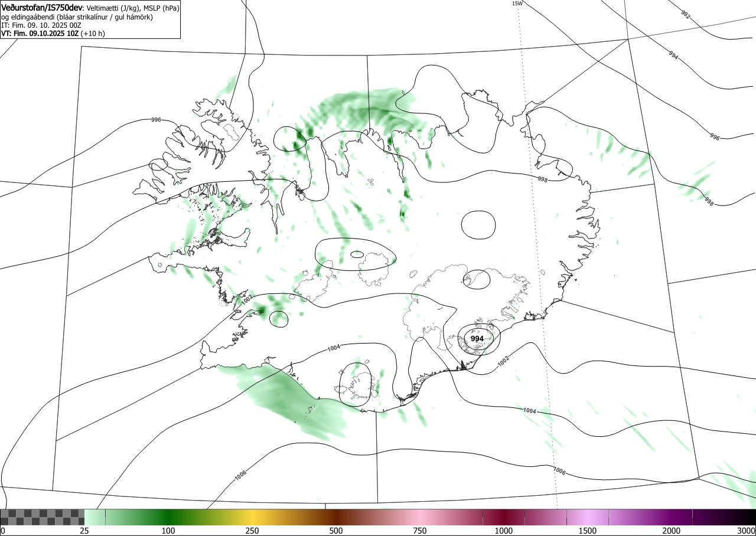Click the 3000 tick label on the colorbar
This screenshot has height=536, width=756.
(747, 531)
